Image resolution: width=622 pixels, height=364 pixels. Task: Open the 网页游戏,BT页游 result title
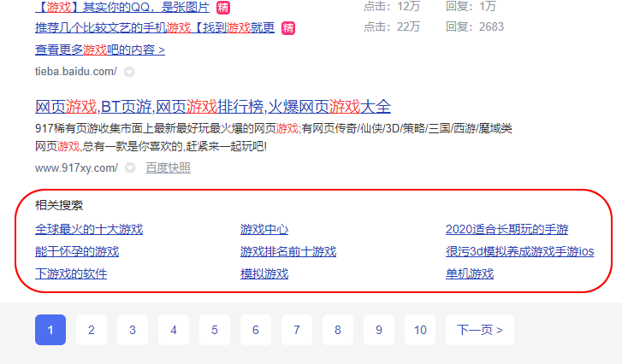[x=213, y=107]
